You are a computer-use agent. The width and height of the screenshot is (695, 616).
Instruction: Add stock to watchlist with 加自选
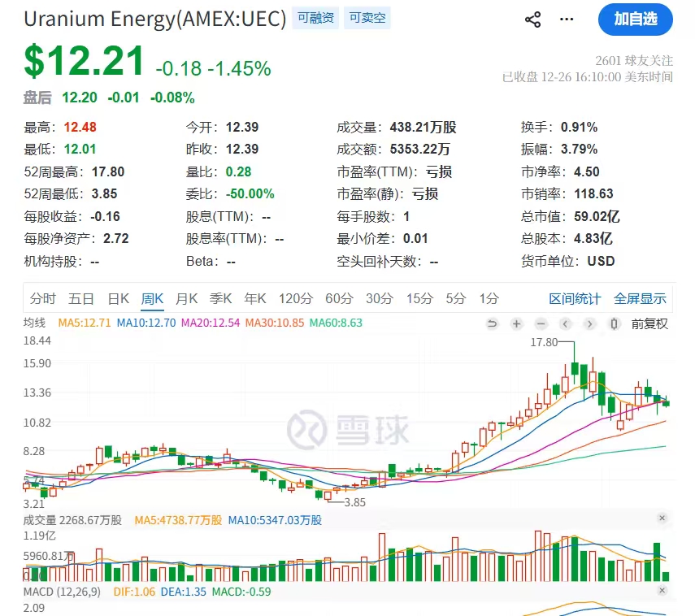[x=636, y=19]
